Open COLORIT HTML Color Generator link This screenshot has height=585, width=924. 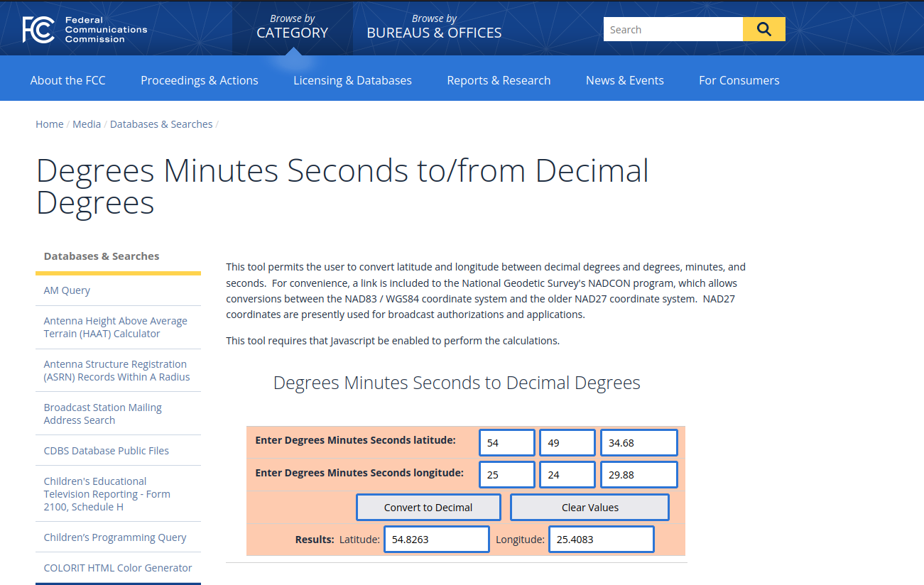[x=118, y=568]
